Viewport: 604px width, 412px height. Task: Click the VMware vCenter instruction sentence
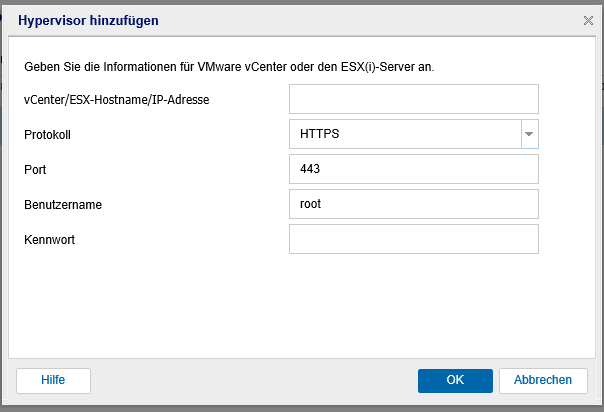coord(229,67)
